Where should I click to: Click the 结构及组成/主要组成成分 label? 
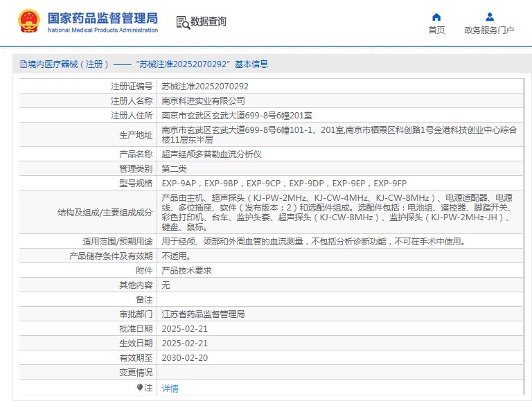105,213
